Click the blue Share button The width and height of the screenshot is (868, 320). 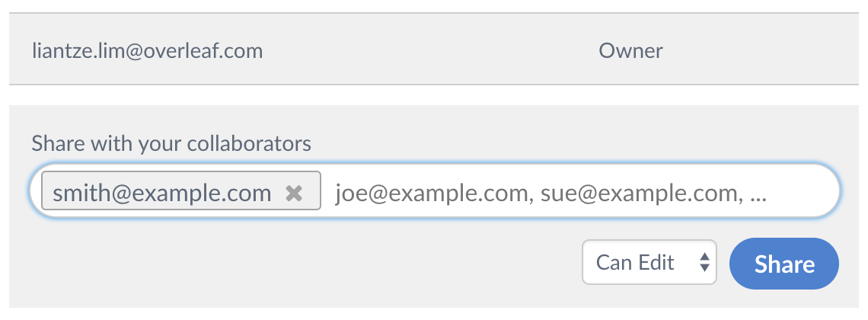tap(783, 264)
